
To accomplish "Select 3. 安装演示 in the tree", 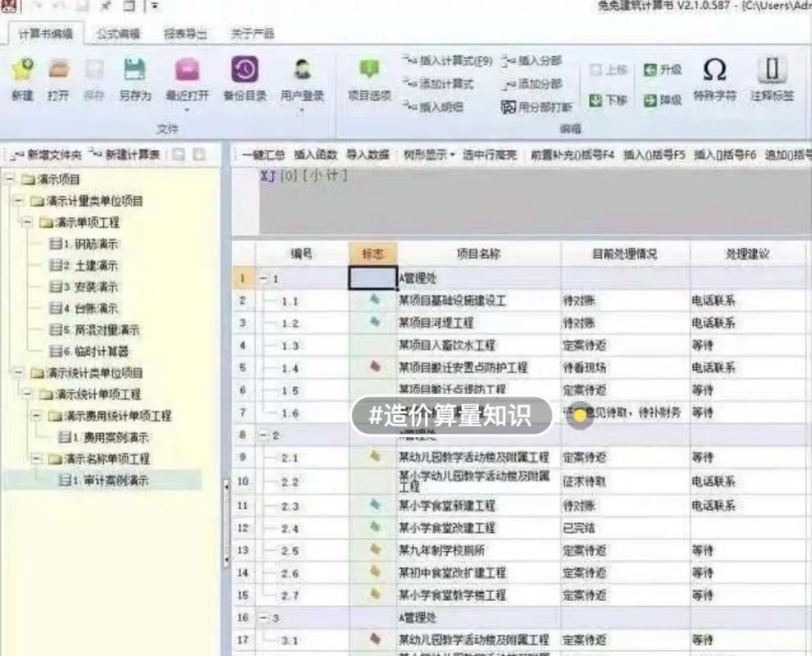I will pyautogui.click(x=84, y=287).
